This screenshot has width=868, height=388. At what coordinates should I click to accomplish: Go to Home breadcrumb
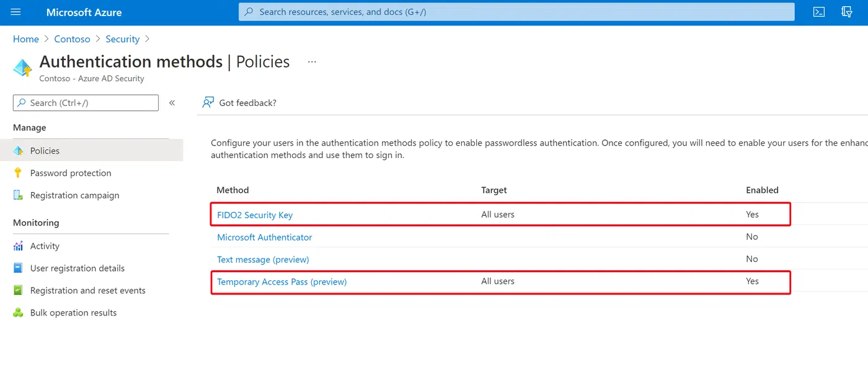(x=26, y=39)
